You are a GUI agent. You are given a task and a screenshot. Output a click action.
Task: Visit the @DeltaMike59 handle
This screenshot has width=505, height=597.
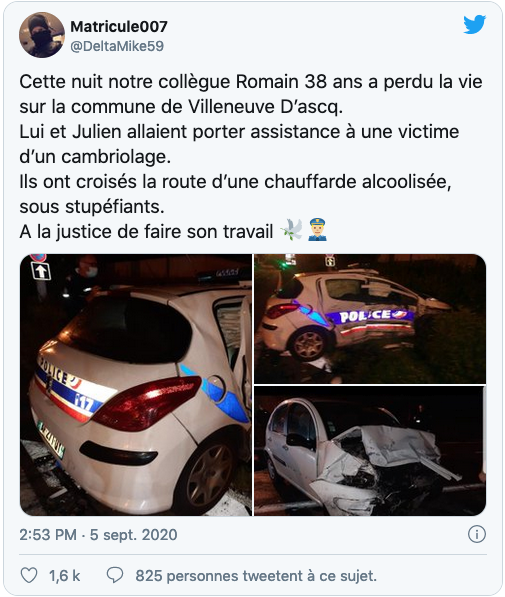[117, 46]
